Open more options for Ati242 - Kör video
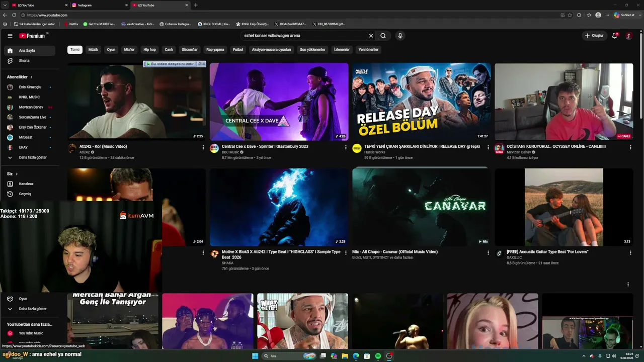Viewport: 644px width, 362px height. [203, 147]
